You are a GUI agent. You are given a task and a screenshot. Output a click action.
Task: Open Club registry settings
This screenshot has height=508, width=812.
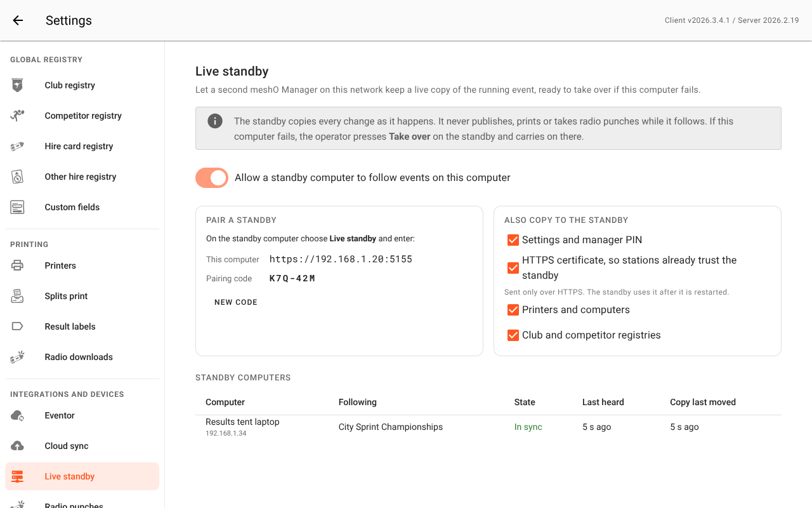(x=82, y=85)
